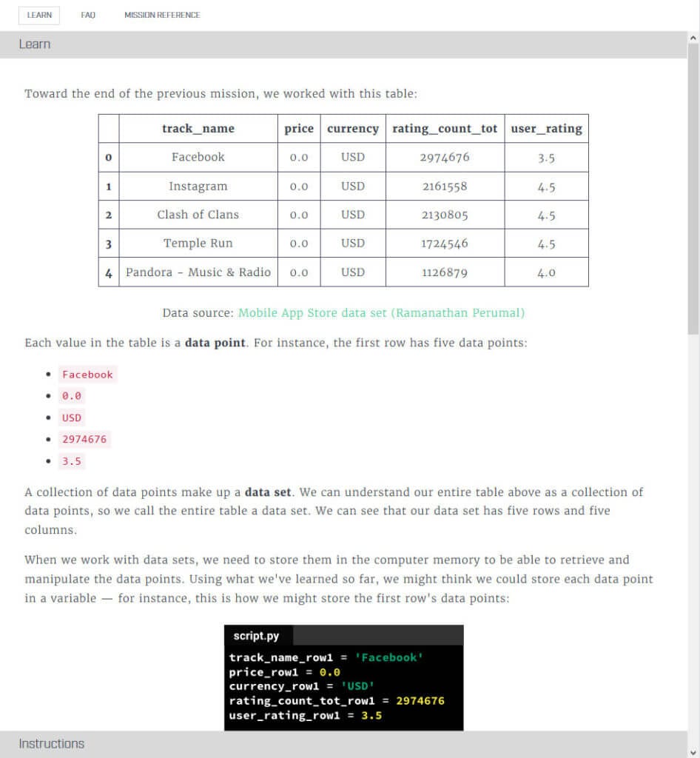Select the track_name column header
700x758 pixels.
pos(198,128)
